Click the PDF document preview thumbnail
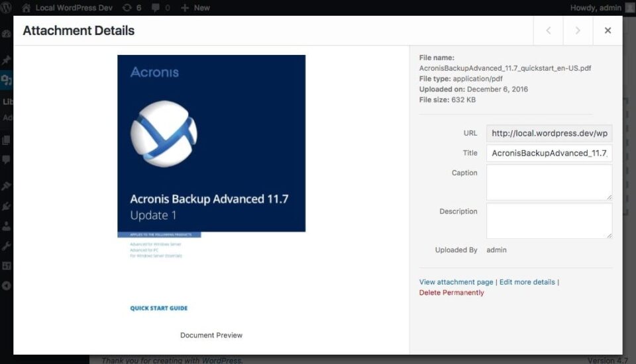 [x=211, y=189]
